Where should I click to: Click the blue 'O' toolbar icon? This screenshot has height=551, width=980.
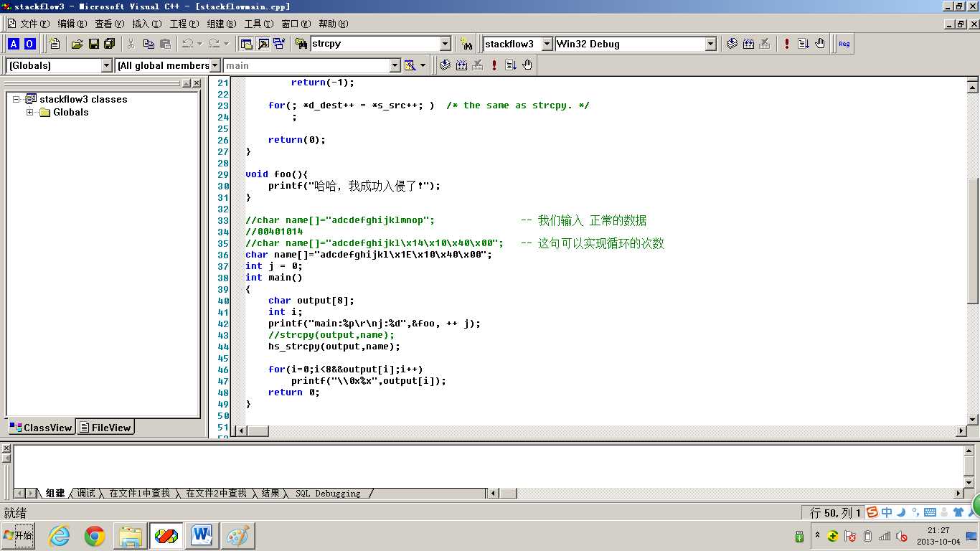(29, 44)
